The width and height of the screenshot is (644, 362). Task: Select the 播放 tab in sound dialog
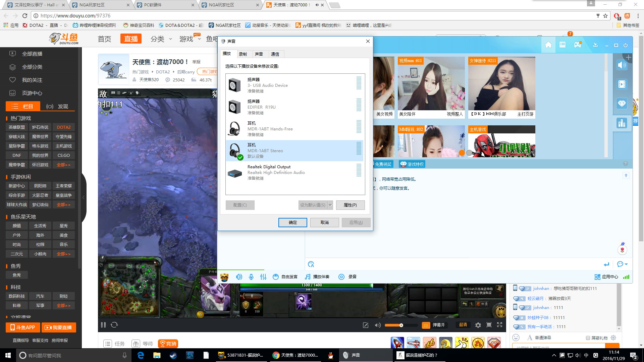point(227,54)
